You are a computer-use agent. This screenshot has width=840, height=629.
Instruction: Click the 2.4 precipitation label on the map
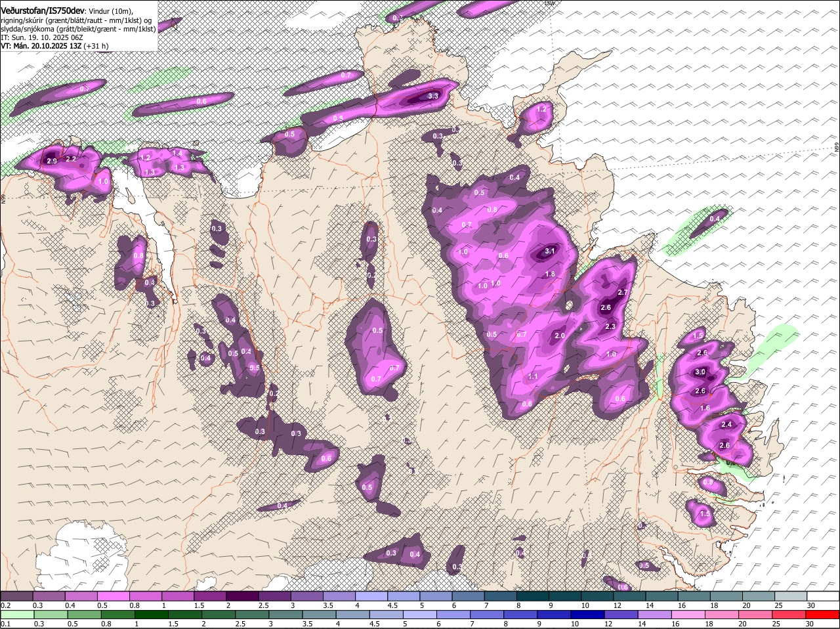(726, 425)
